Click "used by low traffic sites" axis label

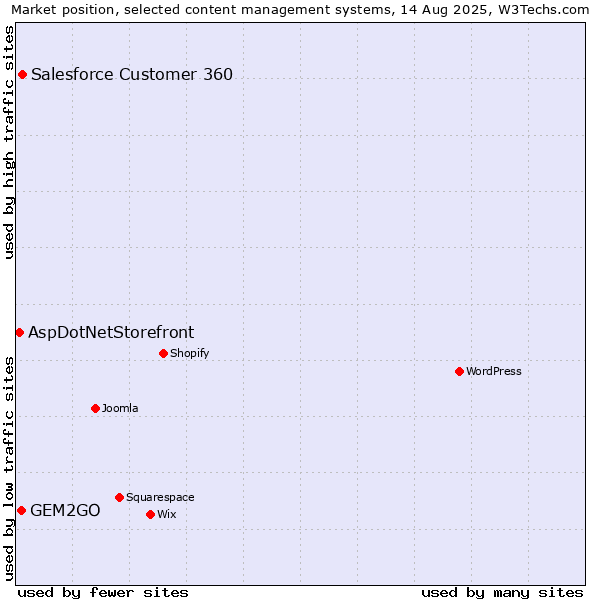(8, 469)
